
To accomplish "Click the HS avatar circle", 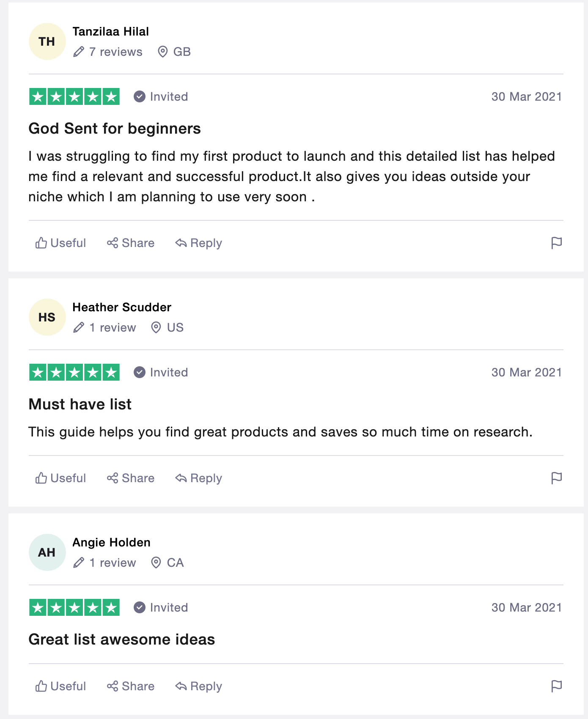I will click(x=47, y=317).
